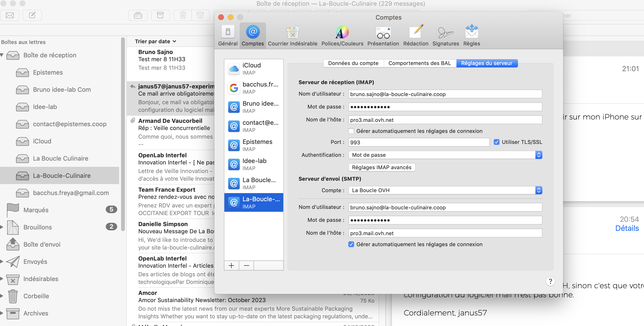Open Polices/Couleurs preferences pane

[342, 36]
